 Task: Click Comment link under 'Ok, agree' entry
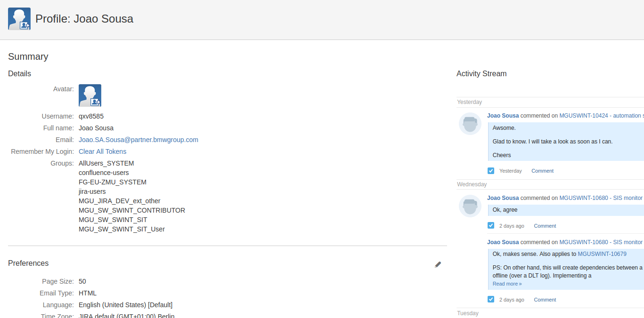pos(545,226)
